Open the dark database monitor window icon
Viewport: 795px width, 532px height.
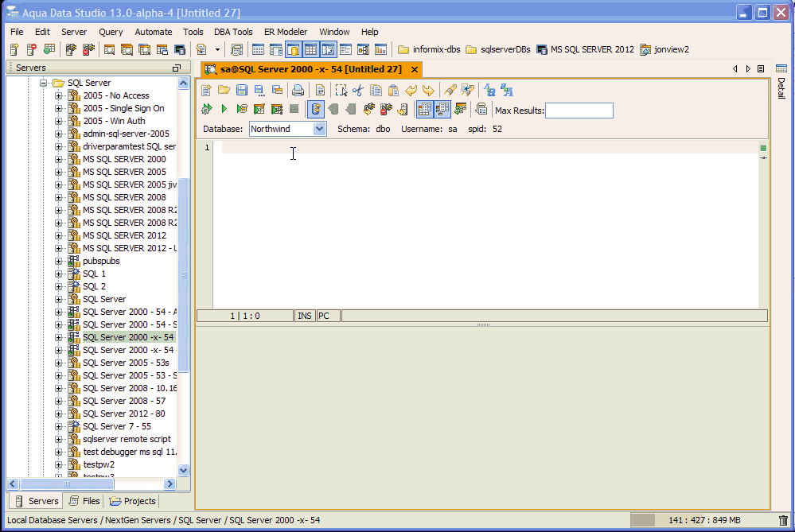click(x=180, y=49)
